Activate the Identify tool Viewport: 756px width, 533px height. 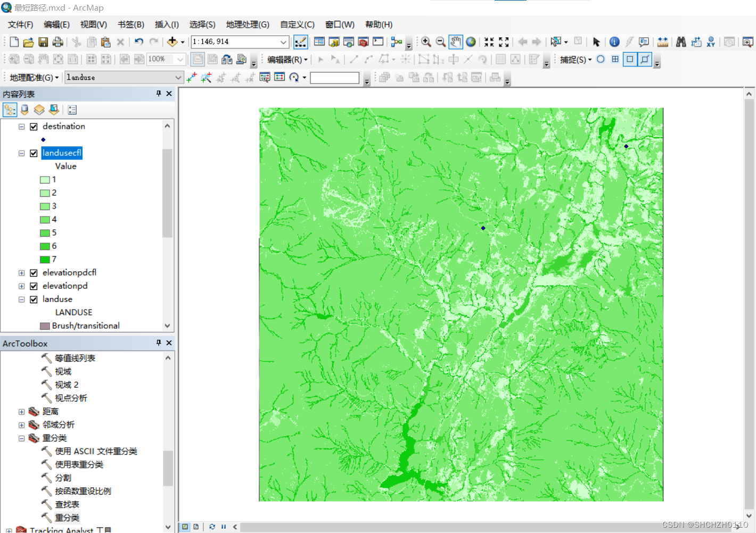tap(614, 42)
